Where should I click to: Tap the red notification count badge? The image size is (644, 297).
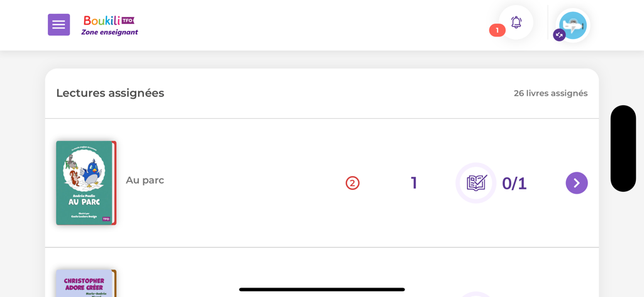[497, 30]
